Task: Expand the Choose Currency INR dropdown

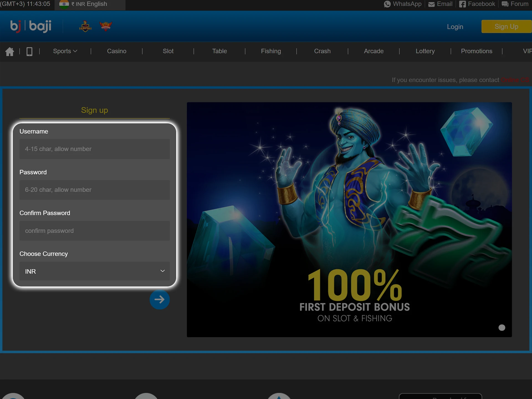Action: pos(94,271)
